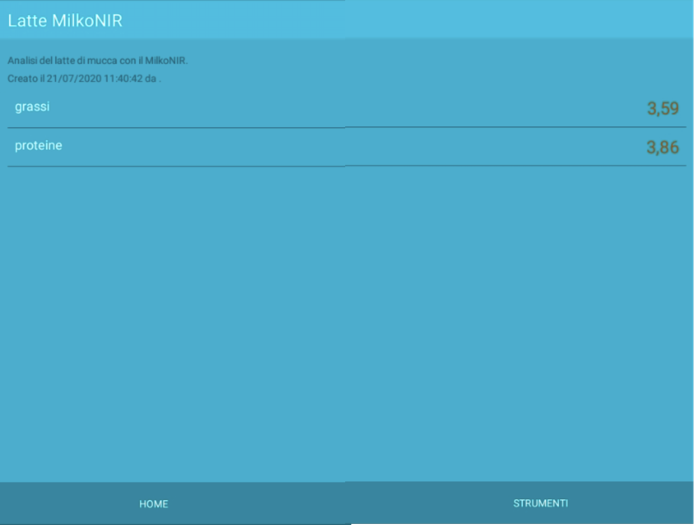Click the proteine value 3,86

click(663, 147)
